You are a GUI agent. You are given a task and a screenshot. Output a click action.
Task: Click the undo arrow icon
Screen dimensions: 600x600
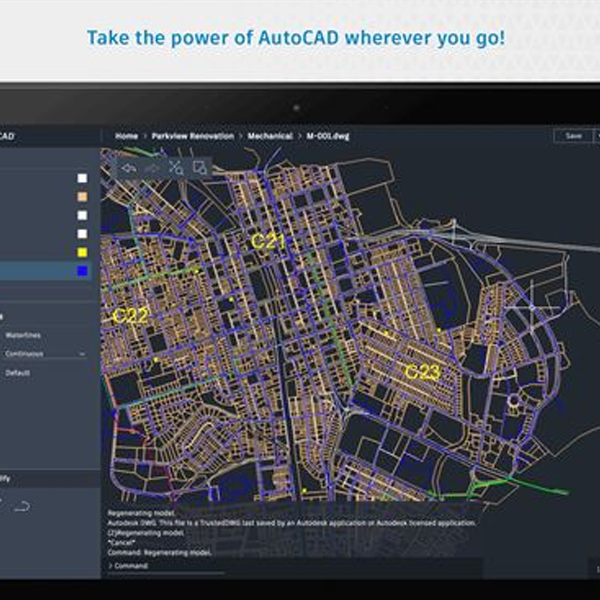(129, 168)
